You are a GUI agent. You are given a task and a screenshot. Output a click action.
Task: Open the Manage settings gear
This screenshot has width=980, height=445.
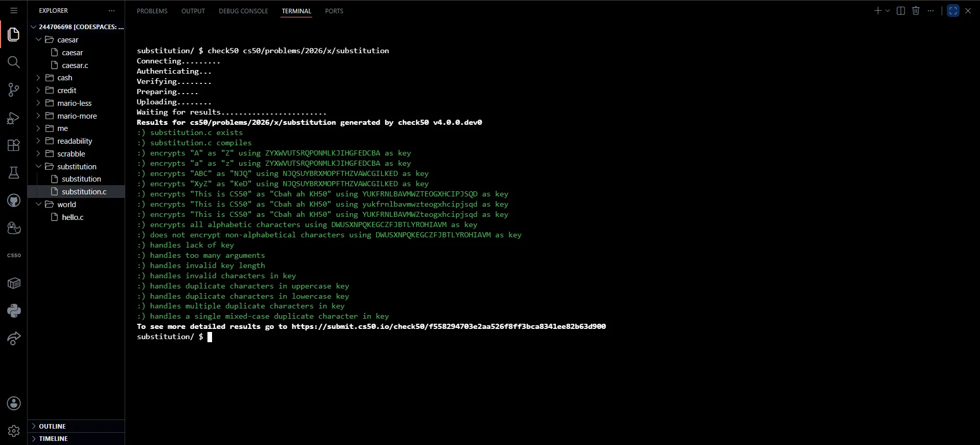(14, 431)
